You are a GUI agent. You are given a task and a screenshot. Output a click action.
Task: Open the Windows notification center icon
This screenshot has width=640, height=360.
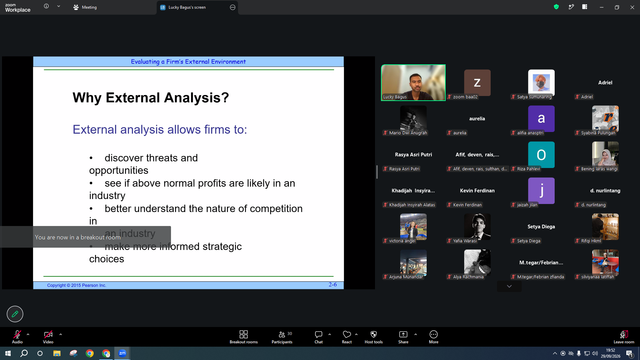pyautogui.click(x=630, y=353)
